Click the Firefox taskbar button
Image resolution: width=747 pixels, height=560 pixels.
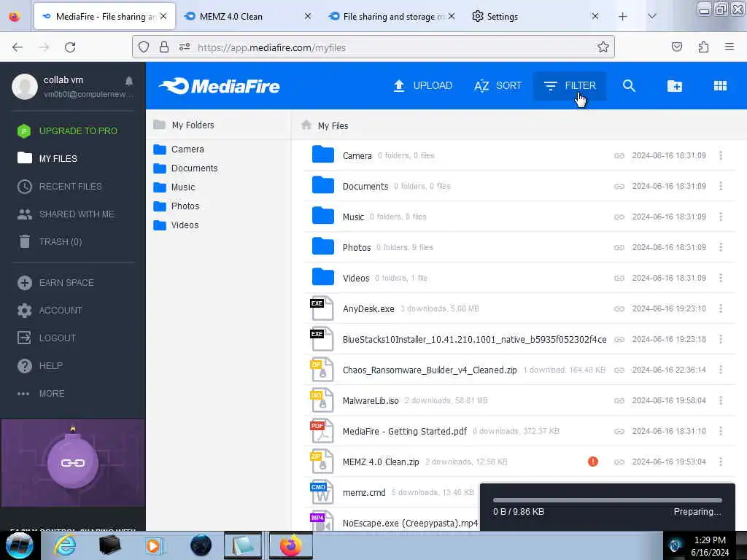click(290, 545)
